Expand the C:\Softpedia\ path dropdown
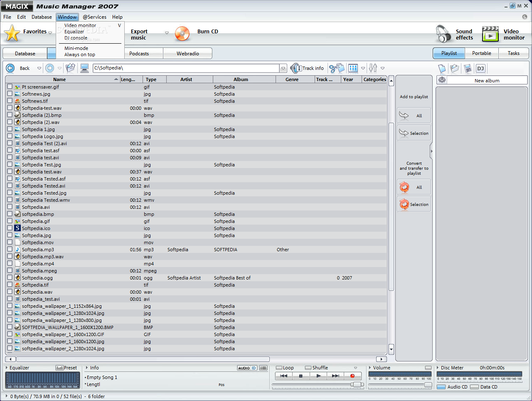Image resolution: width=532 pixels, height=401 pixels. pyautogui.click(x=283, y=68)
